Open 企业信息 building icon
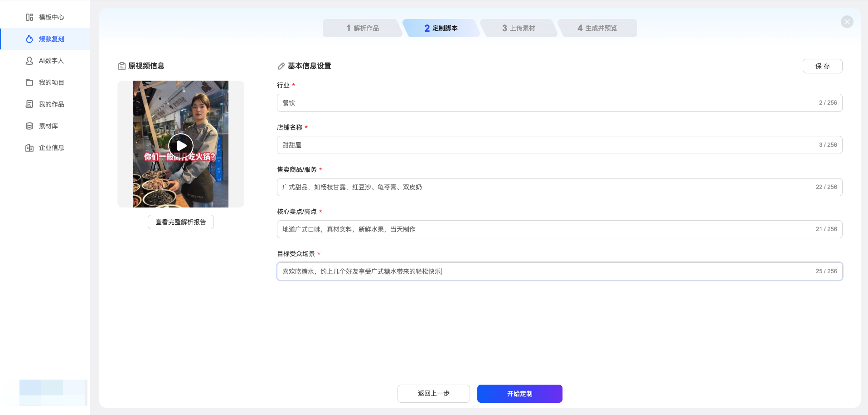 click(x=29, y=148)
